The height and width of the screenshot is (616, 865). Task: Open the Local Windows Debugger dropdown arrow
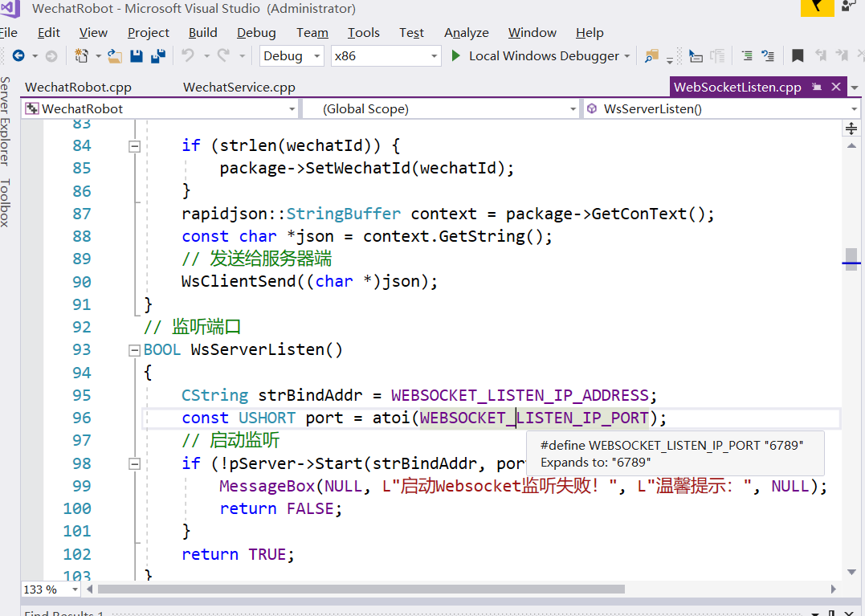(626, 56)
